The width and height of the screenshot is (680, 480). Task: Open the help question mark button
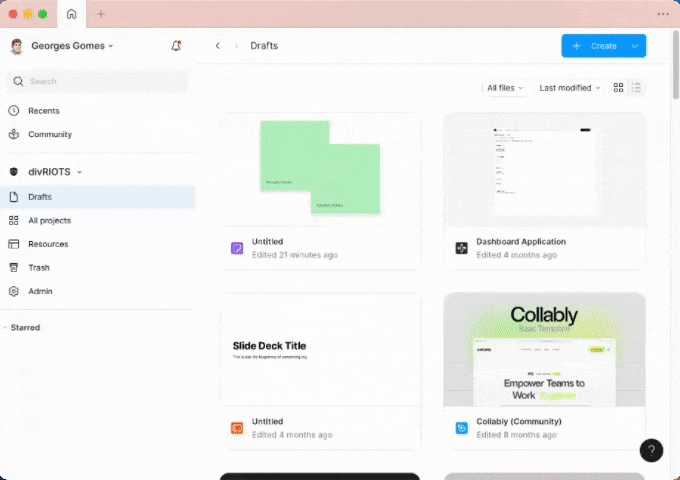pyautogui.click(x=651, y=451)
